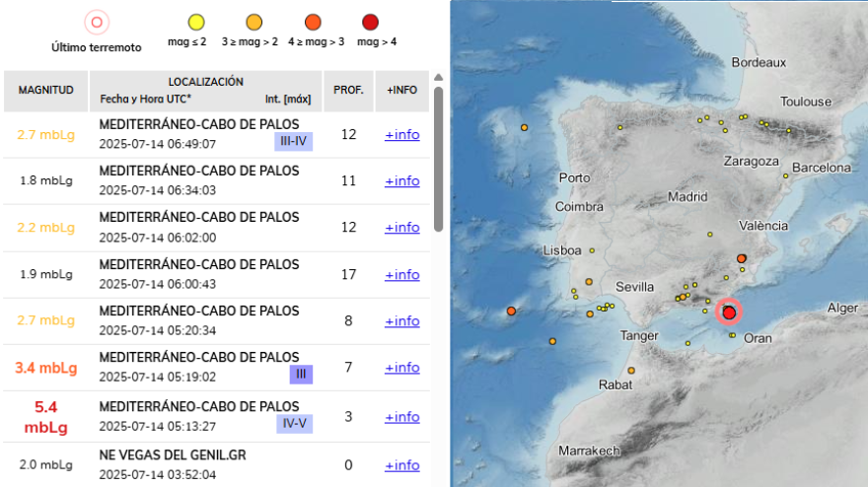Open +info for NE Vegas del Genil earthquake
This screenshot has height=487, width=868.
pos(401,466)
